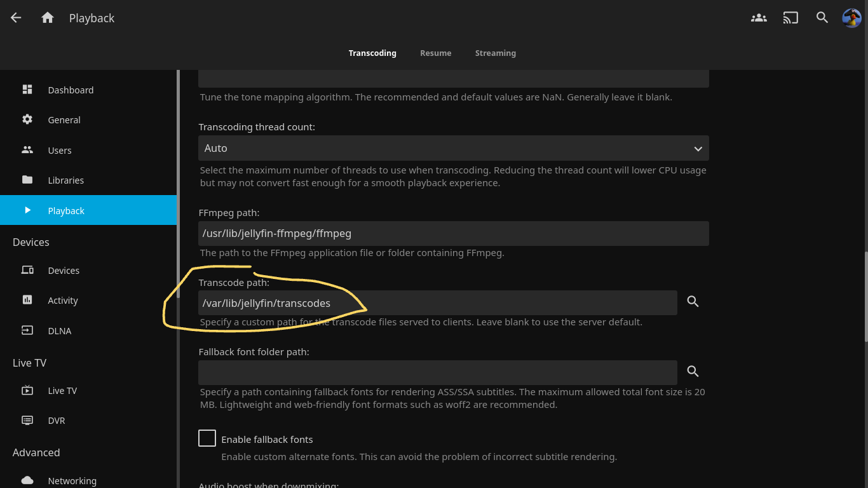
Task: Click the back arrow icon
Action: pos(16,18)
